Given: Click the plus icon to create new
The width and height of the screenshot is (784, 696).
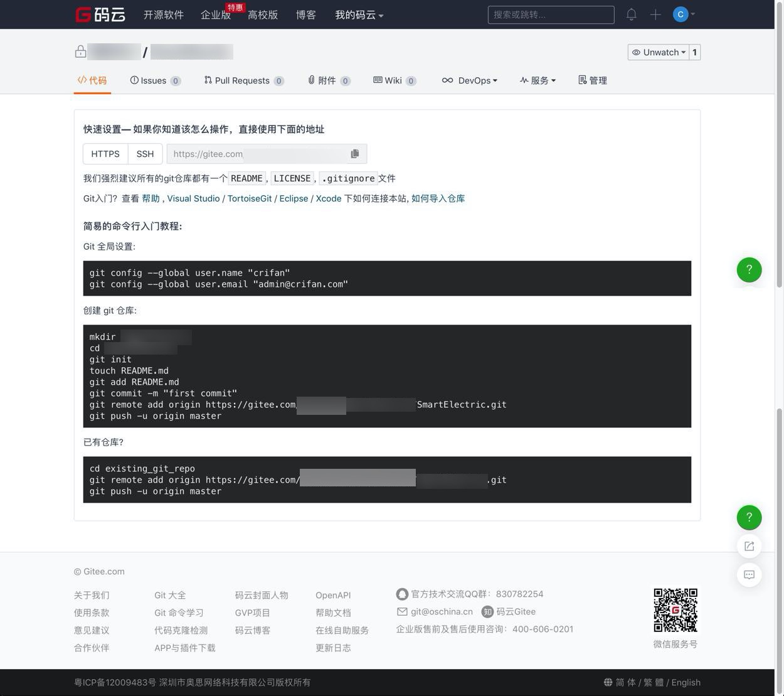Looking at the screenshot, I should pos(655,14).
